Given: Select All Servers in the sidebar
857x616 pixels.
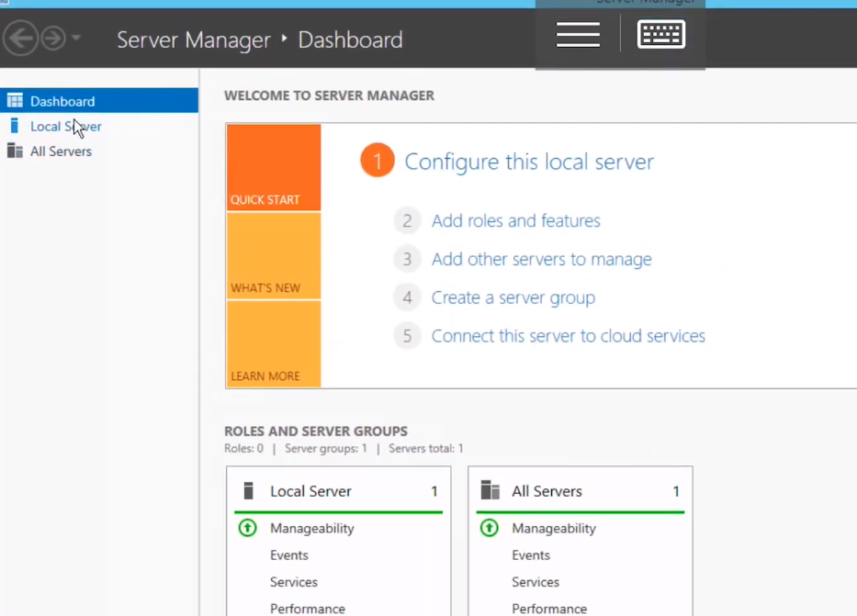Looking at the screenshot, I should [61, 151].
